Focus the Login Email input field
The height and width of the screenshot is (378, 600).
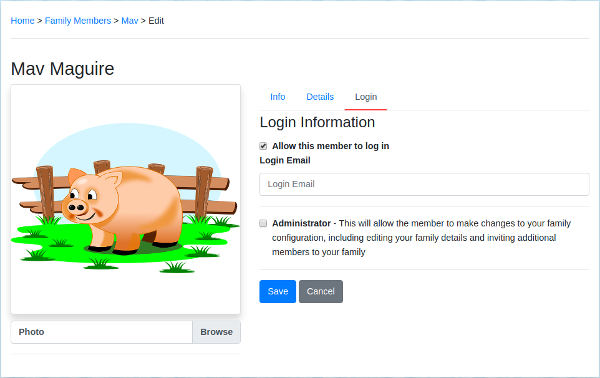424,184
